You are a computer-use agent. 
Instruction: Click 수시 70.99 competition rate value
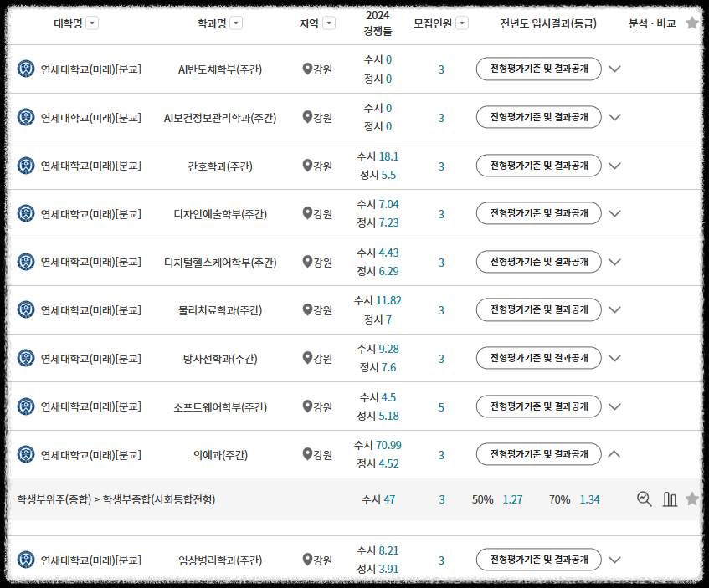pos(378,445)
